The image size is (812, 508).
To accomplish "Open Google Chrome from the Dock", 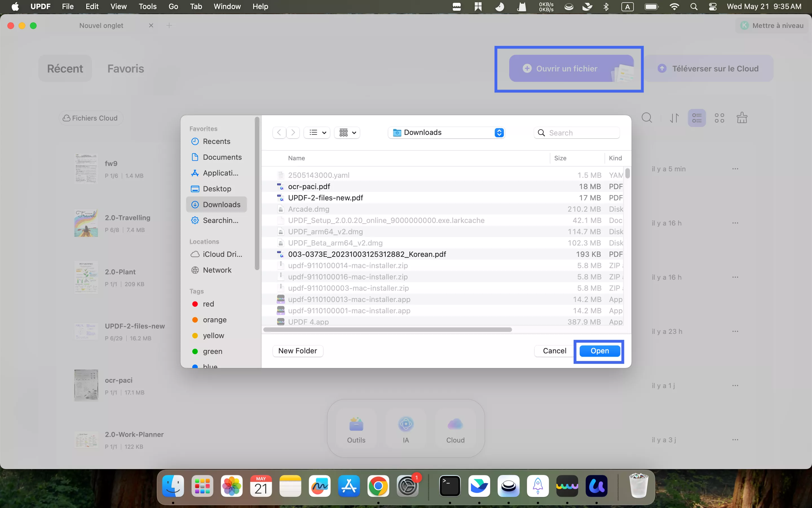I will point(378,486).
